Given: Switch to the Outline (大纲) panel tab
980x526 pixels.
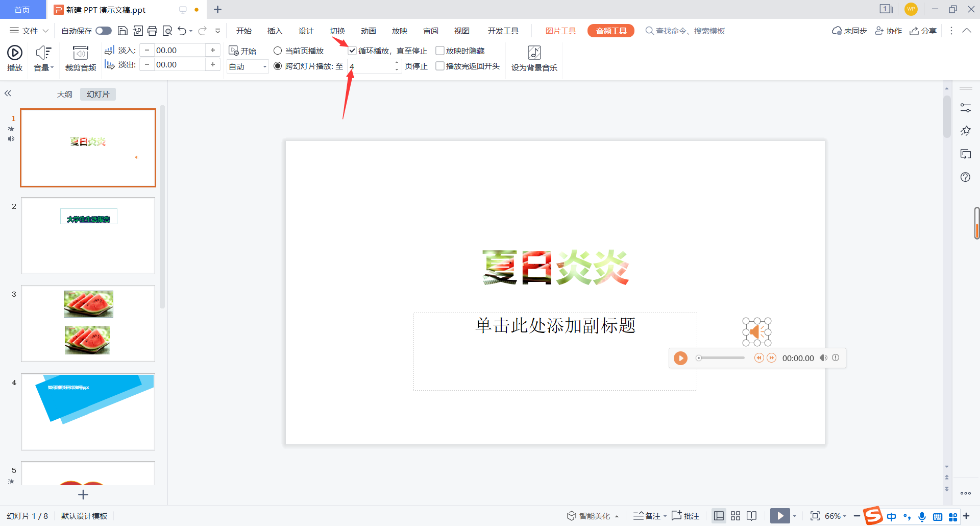Looking at the screenshot, I should pyautogui.click(x=65, y=94).
